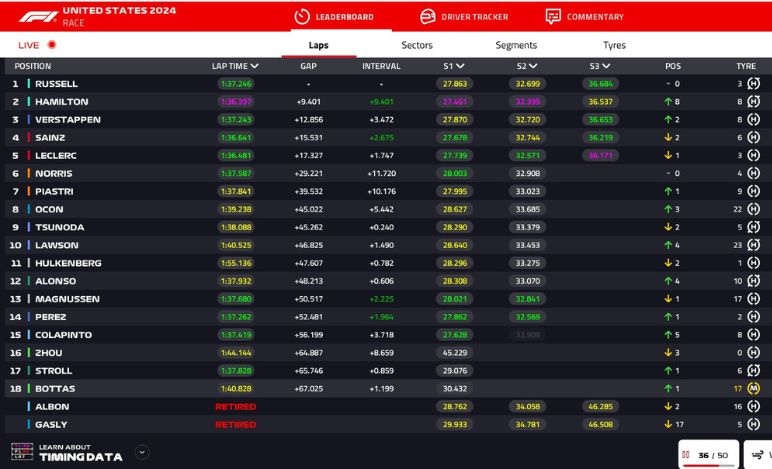Open the S3 sector column dropdown

pos(609,66)
